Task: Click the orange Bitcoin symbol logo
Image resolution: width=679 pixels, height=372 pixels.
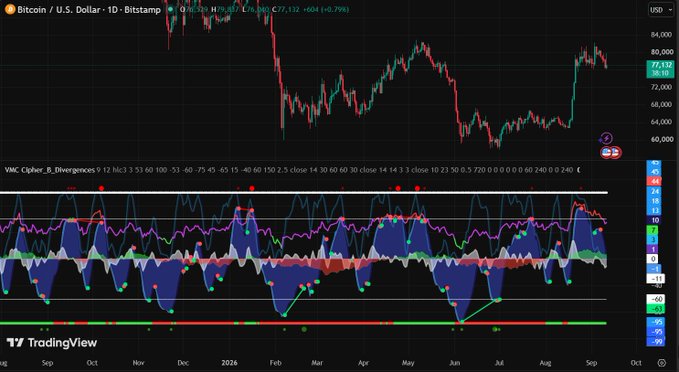Action: (x=10, y=9)
